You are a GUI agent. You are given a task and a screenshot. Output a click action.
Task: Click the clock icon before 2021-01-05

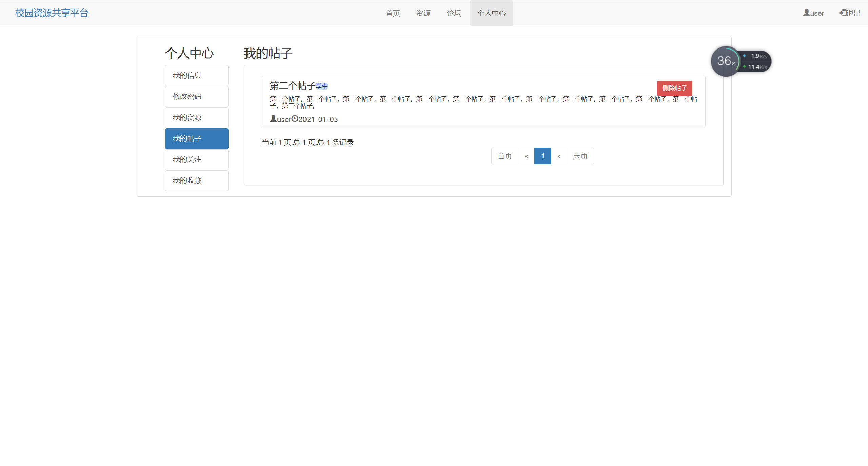tap(295, 118)
